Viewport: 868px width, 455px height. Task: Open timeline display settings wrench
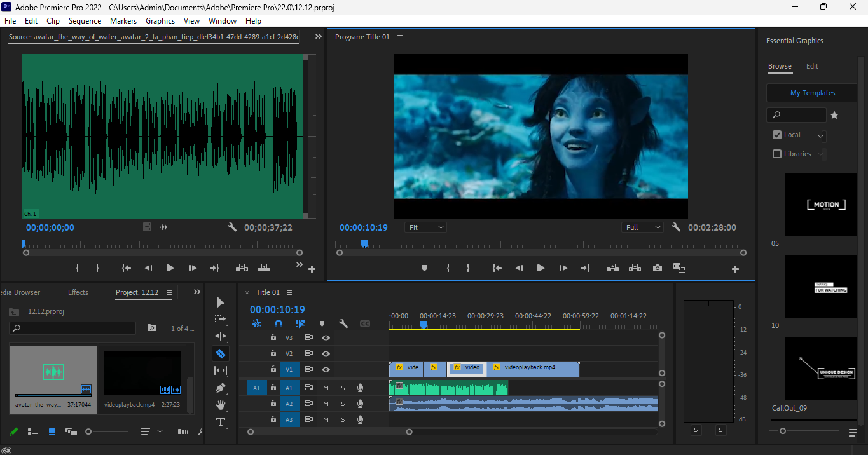point(343,323)
